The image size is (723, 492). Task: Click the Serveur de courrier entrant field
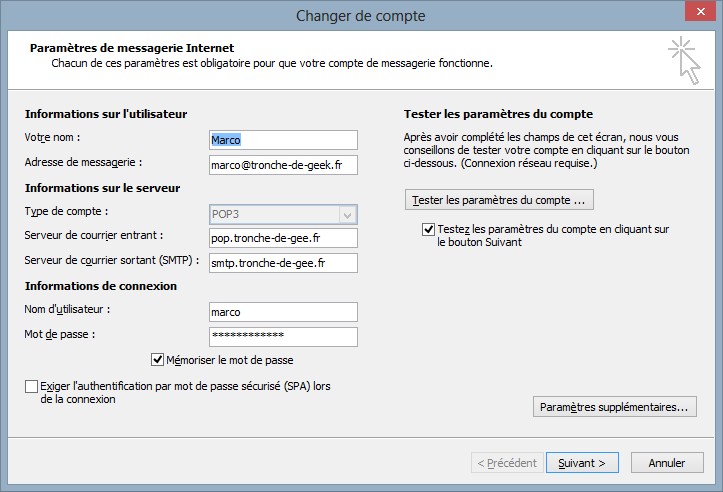[283, 238]
